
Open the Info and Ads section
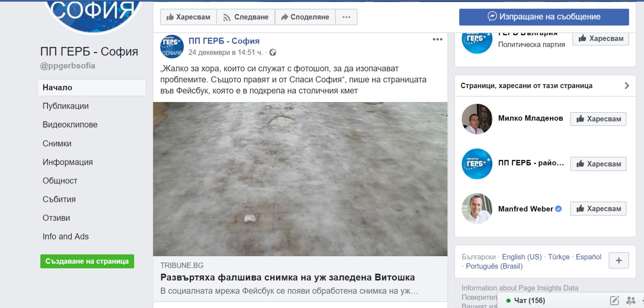(x=66, y=236)
